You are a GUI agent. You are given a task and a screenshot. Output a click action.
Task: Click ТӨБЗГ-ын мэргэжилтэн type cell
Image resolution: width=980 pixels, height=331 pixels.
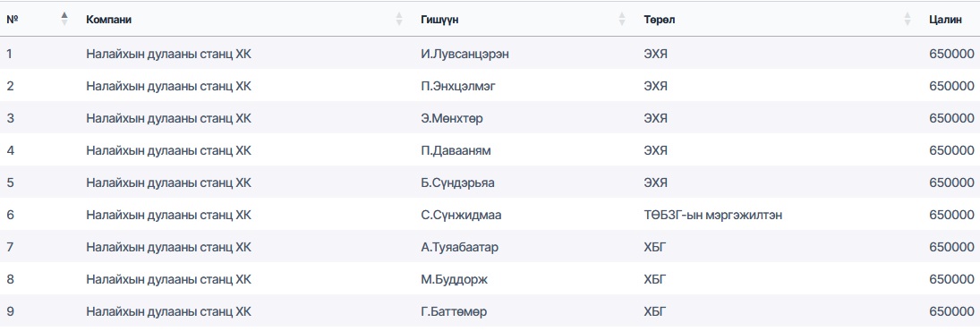713,216
